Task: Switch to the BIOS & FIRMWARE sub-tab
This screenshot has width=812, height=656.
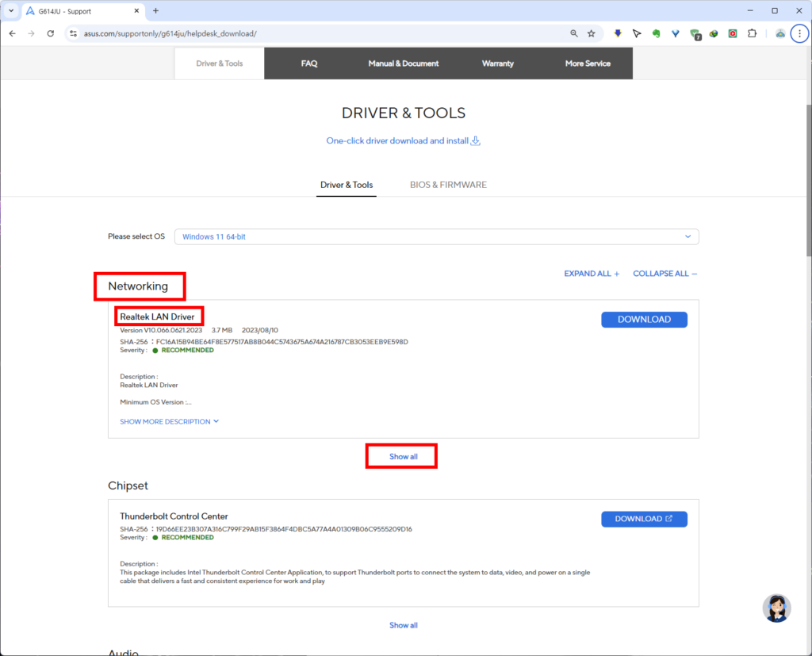Action: pyautogui.click(x=449, y=185)
